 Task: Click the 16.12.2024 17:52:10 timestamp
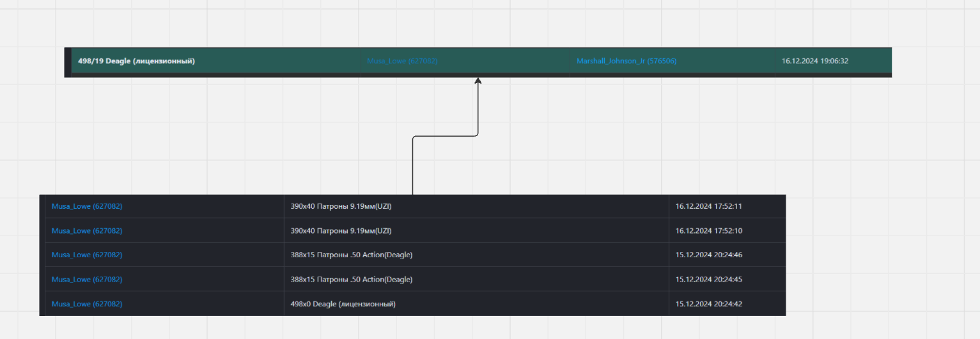pos(708,230)
